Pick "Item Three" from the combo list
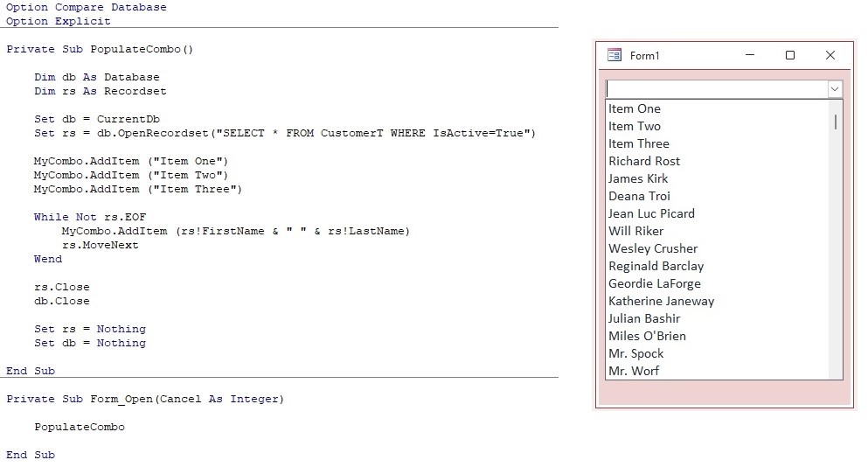The height and width of the screenshot is (467, 868). (x=639, y=143)
